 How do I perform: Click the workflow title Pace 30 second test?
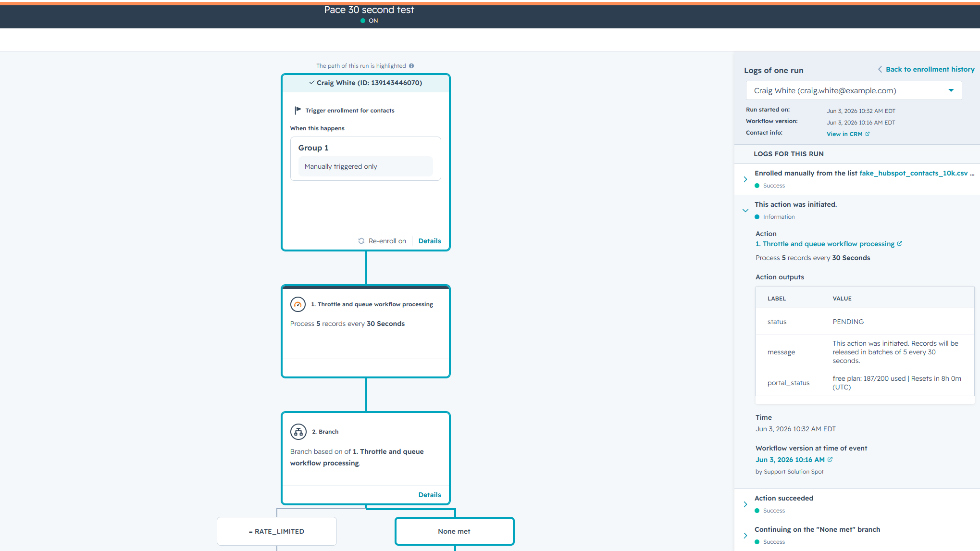(x=369, y=10)
